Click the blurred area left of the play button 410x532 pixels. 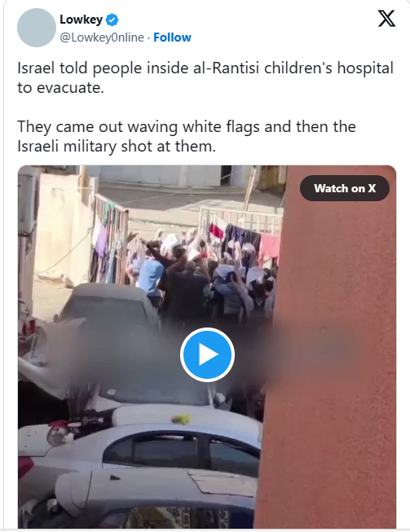[x=112, y=356]
